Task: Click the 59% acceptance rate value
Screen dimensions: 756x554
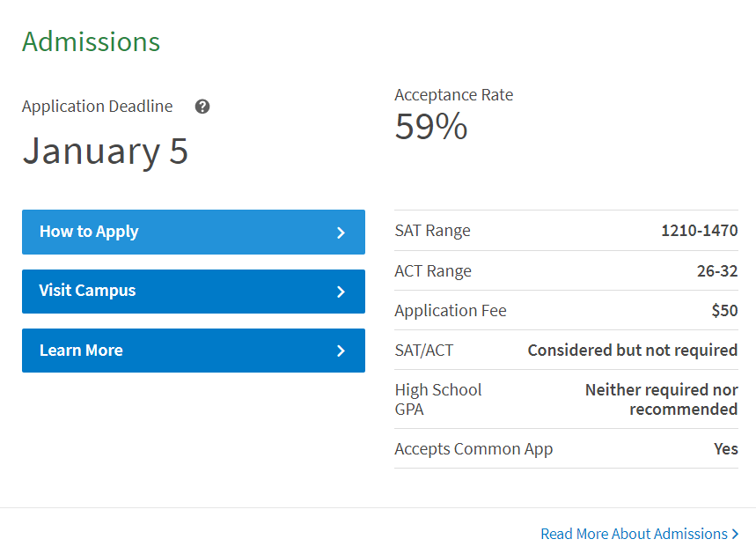Action: pos(430,127)
